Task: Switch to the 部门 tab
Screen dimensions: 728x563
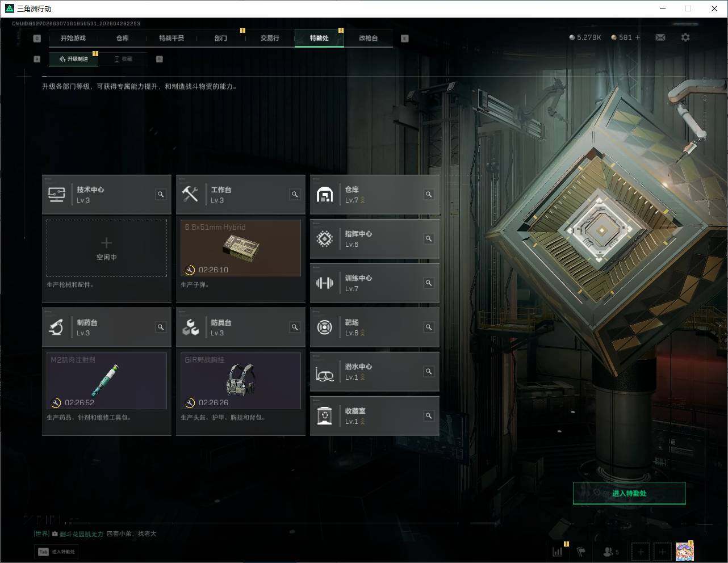Action: pyautogui.click(x=221, y=38)
